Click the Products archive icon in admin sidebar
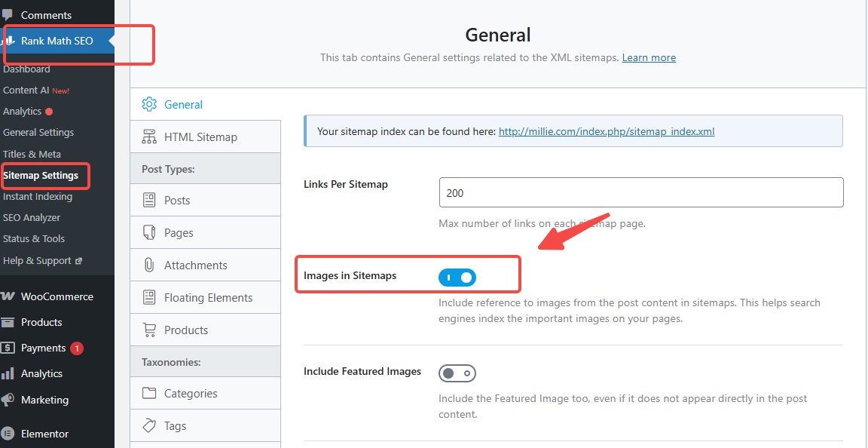 [x=8, y=322]
